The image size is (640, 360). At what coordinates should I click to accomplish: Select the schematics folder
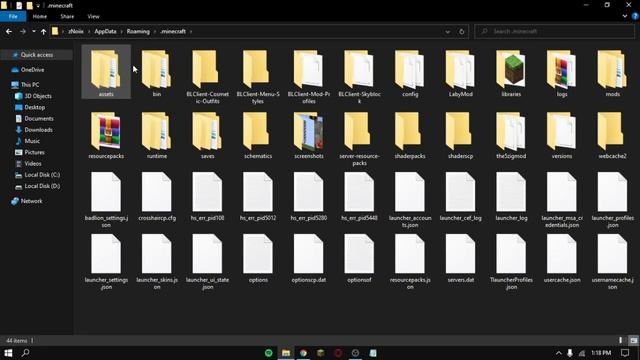[x=258, y=135]
